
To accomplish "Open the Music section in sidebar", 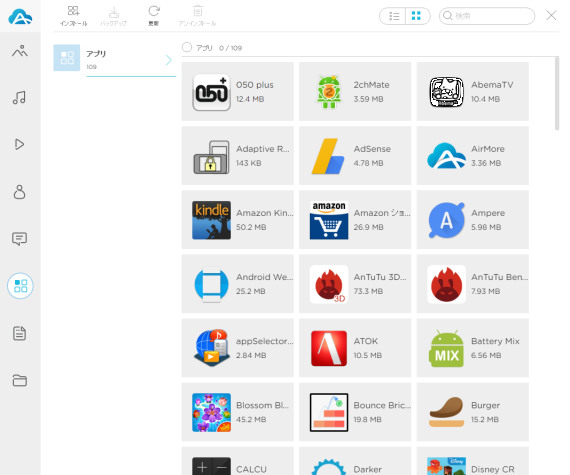I will [19, 98].
